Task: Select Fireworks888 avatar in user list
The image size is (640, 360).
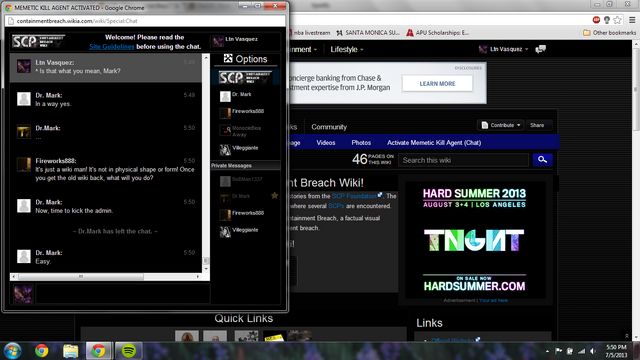Action: [x=225, y=113]
